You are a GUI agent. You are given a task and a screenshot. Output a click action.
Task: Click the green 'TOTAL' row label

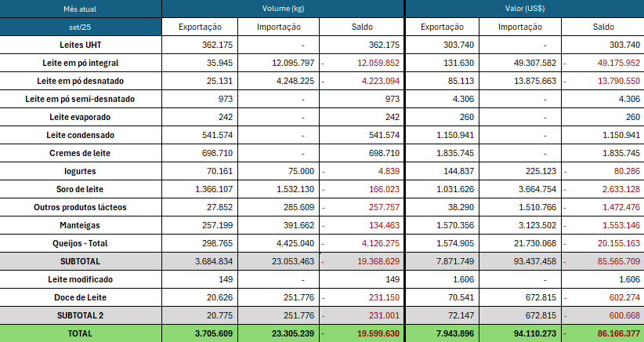point(81,333)
